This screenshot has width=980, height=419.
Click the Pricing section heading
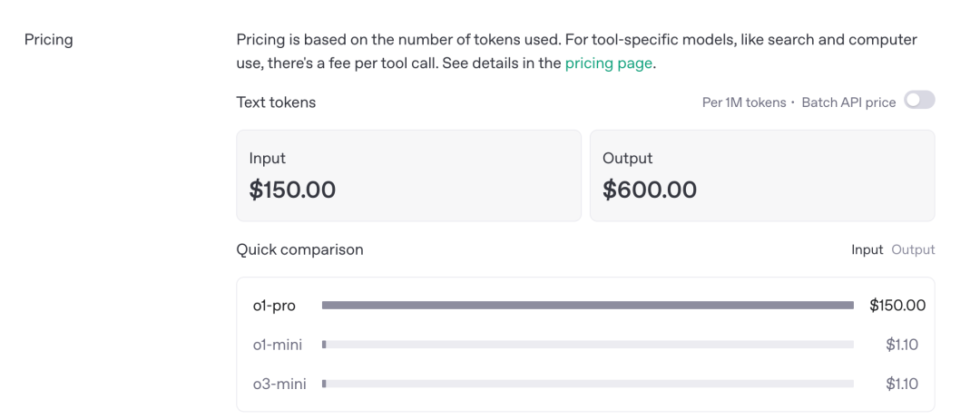pyautogui.click(x=49, y=40)
